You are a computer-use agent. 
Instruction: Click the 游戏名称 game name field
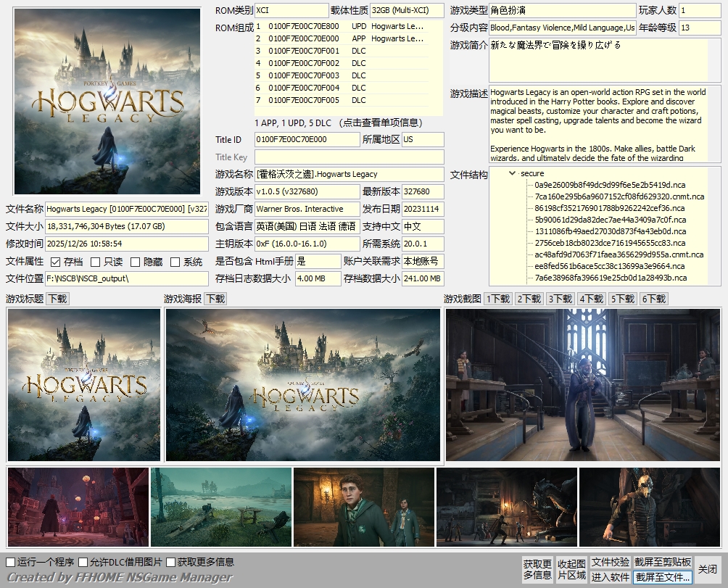349,174
